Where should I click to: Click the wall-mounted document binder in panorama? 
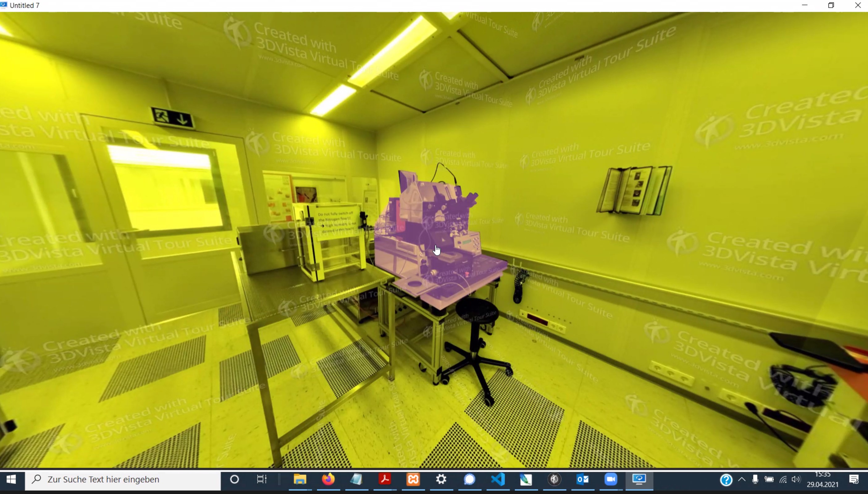(x=635, y=190)
